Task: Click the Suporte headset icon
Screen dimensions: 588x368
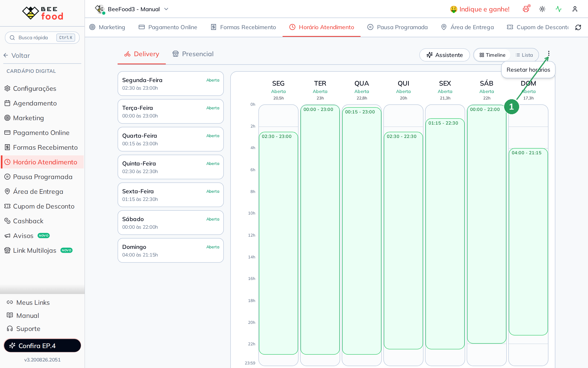Action: (10, 328)
